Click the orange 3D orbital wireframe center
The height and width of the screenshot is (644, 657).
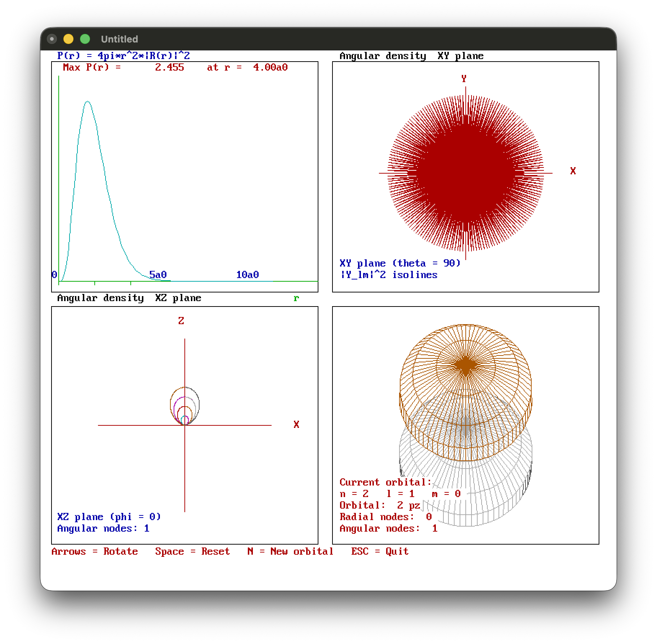click(x=465, y=365)
